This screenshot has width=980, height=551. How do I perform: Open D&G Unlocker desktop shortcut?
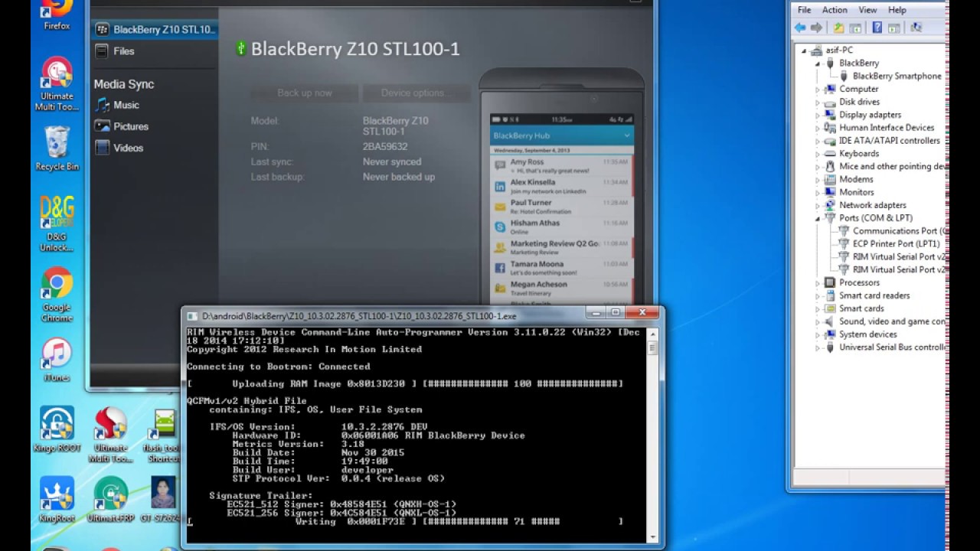click(57, 223)
